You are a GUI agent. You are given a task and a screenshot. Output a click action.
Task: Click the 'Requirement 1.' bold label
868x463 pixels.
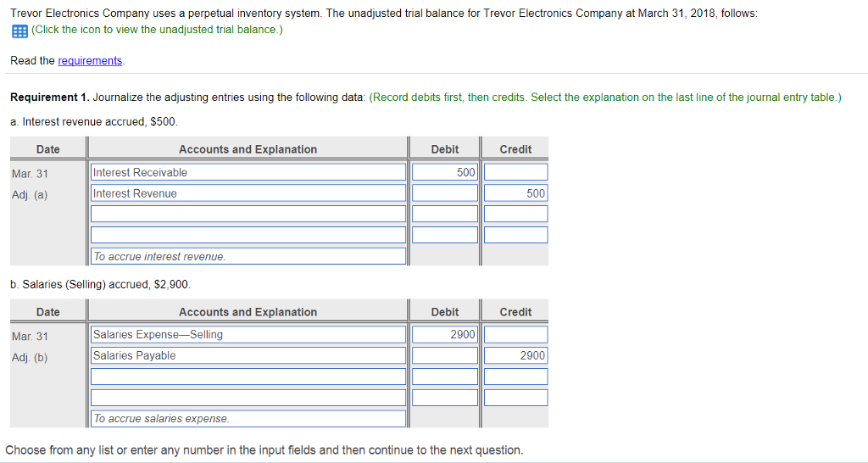50,98
